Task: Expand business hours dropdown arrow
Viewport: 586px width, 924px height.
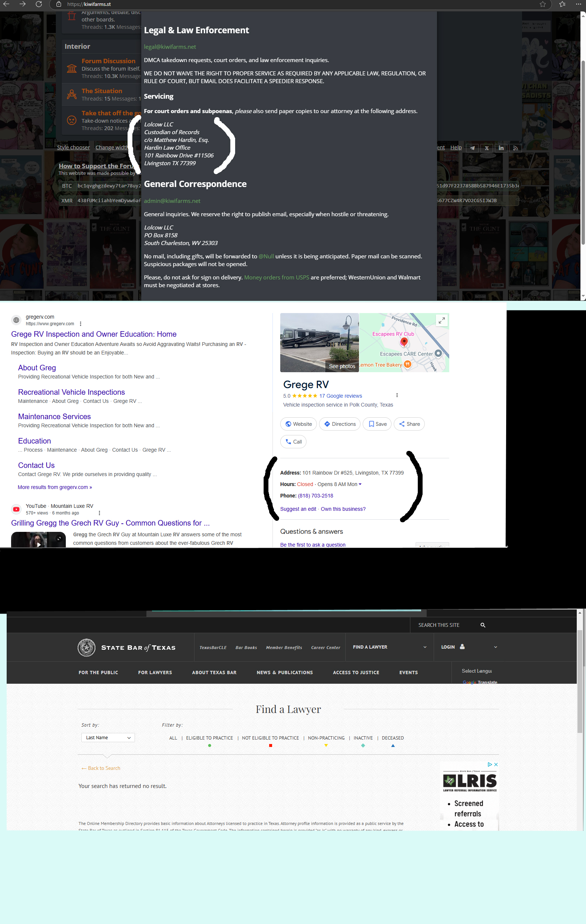Action: [360, 484]
